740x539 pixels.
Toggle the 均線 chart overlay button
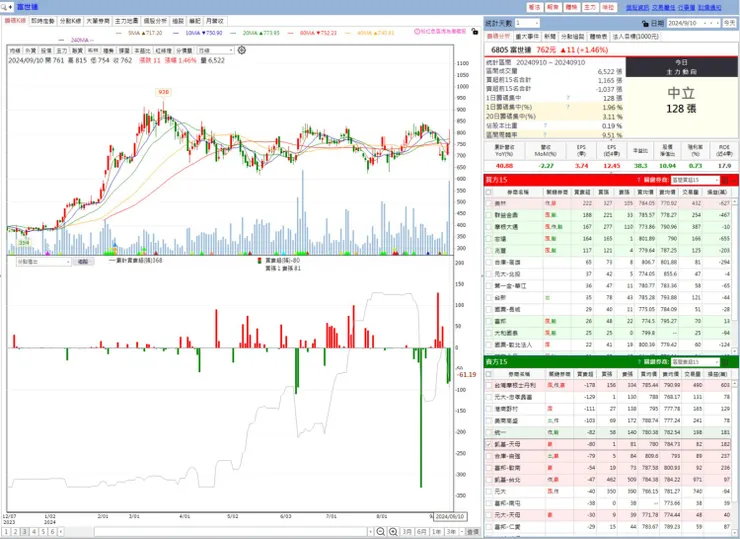click(15, 51)
